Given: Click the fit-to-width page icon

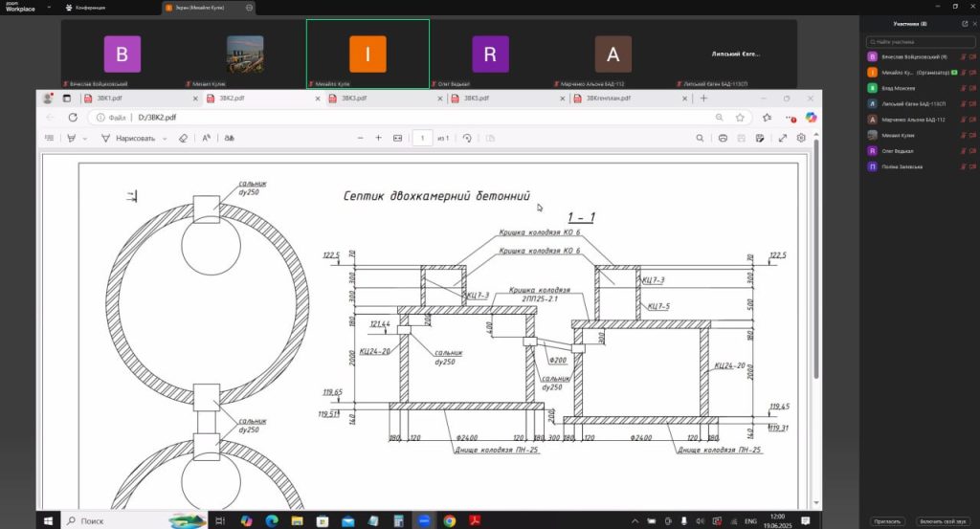Looking at the screenshot, I should tap(399, 138).
